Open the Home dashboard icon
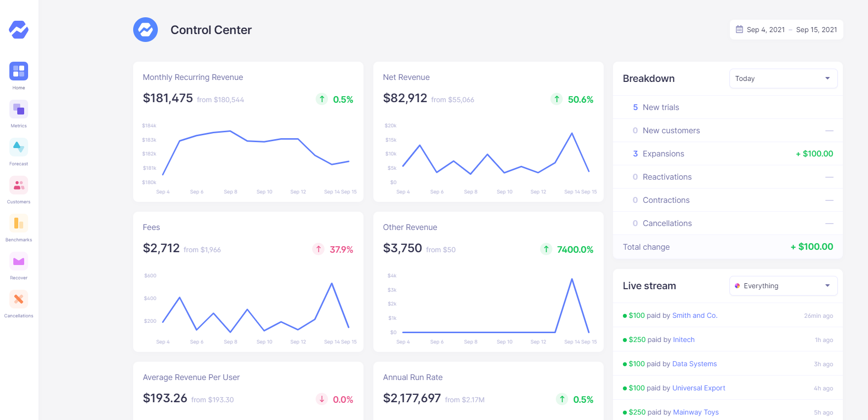This screenshot has width=868, height=420. click(19, 71)
